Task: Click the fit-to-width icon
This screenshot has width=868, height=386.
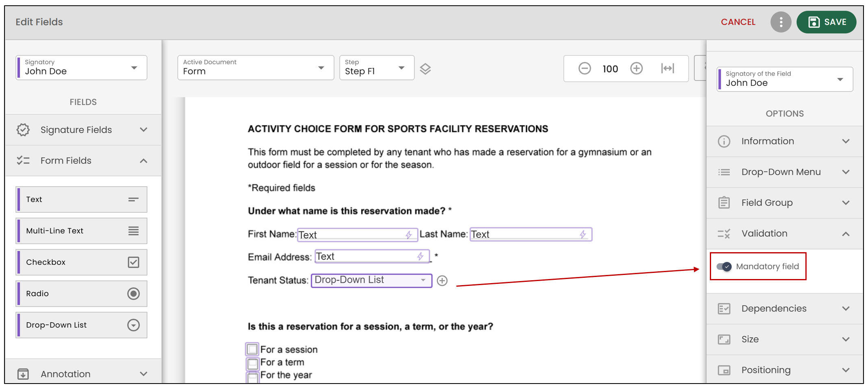Action: click(x=668, y=68)
